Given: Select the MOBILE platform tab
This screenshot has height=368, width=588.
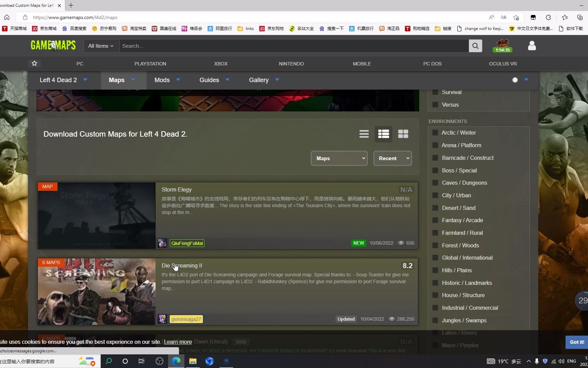Looking at the screenshot, I should point(362,64).
